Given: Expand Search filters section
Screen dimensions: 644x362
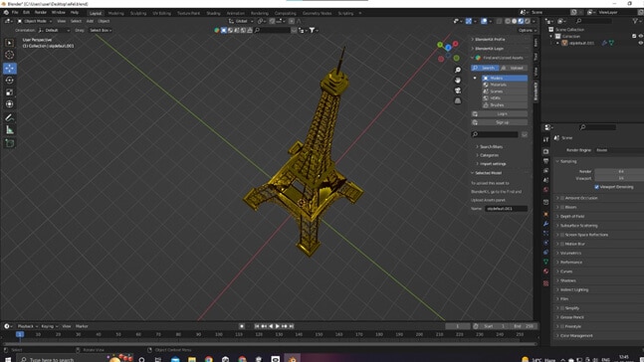Looking at the screenshot, I should [x=491, y=146].
